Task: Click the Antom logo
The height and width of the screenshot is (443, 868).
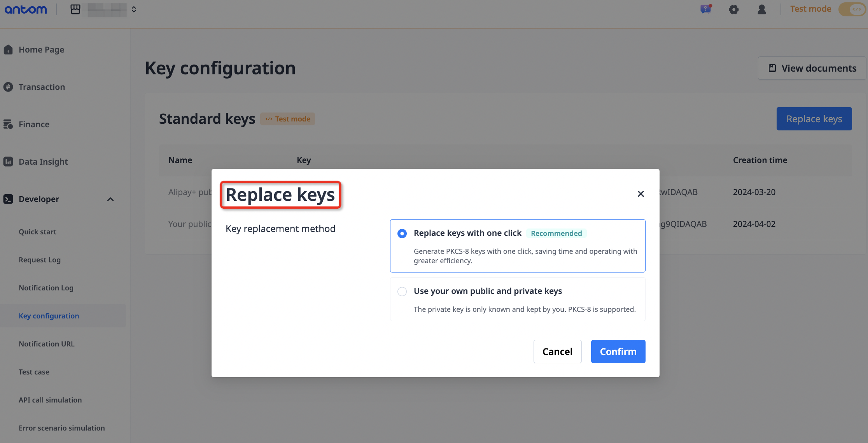Action: (26, 9)
